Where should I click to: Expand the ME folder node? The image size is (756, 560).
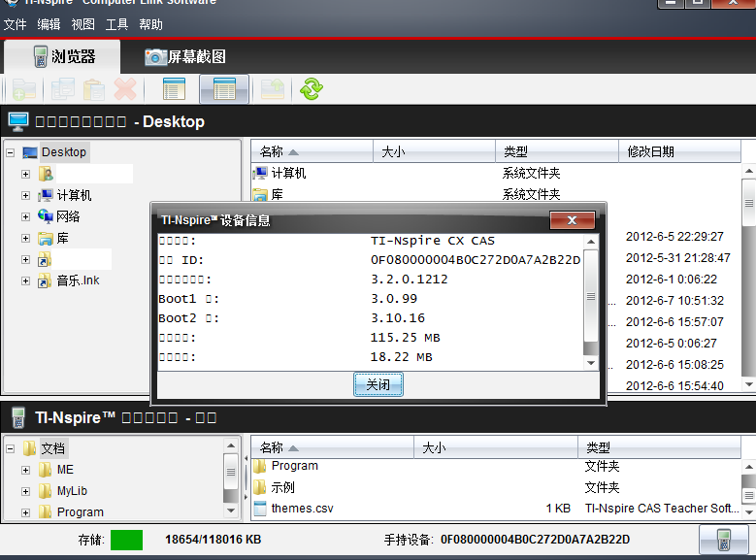click(x=25, y=470)
